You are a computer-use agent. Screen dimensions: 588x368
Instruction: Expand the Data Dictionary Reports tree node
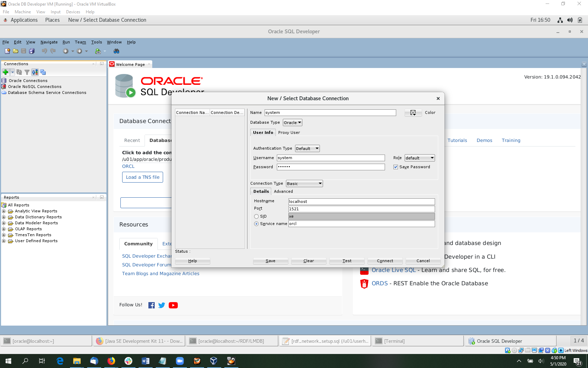pos(4,217)
